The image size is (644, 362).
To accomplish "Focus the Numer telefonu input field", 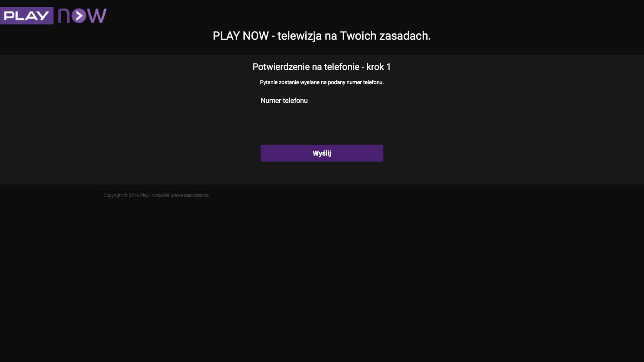I will pyautogui.click(x=322, y=118).
